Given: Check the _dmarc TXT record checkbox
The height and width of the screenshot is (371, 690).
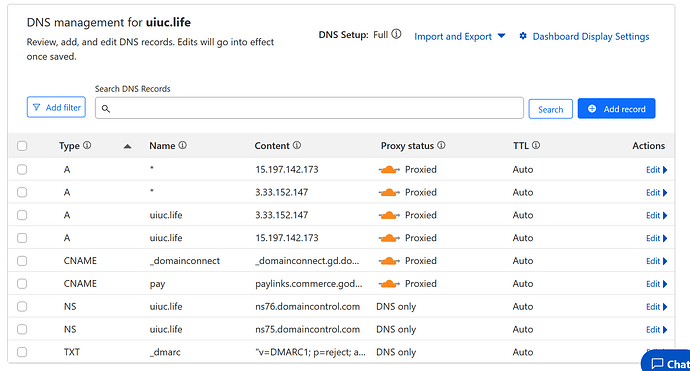Looking at the screenshot, I should click(22, 352).
